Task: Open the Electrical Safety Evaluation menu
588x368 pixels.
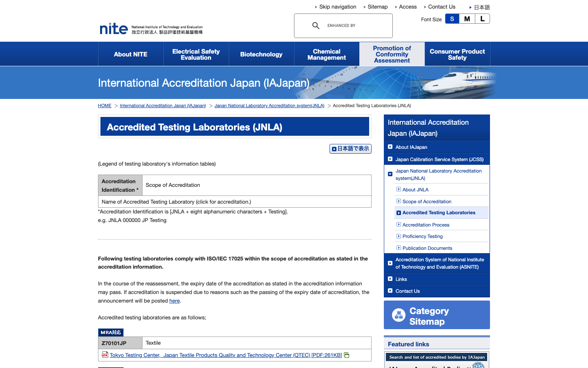Action: click(x=196, y=54)
